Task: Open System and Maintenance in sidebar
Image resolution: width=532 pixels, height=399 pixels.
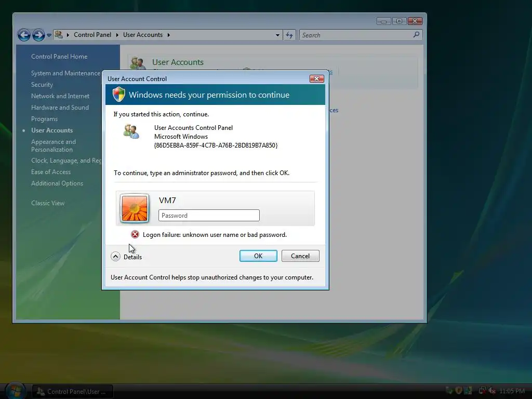Action: 65,73
